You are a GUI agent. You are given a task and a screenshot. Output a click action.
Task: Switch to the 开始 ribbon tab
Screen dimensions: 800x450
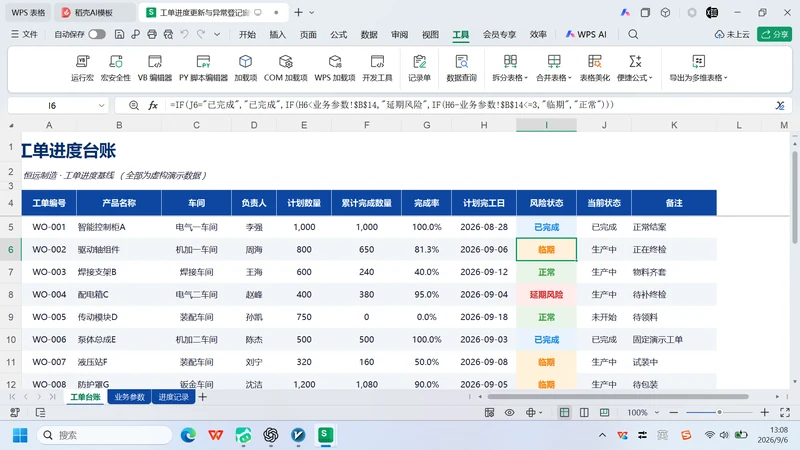point(247,34)
